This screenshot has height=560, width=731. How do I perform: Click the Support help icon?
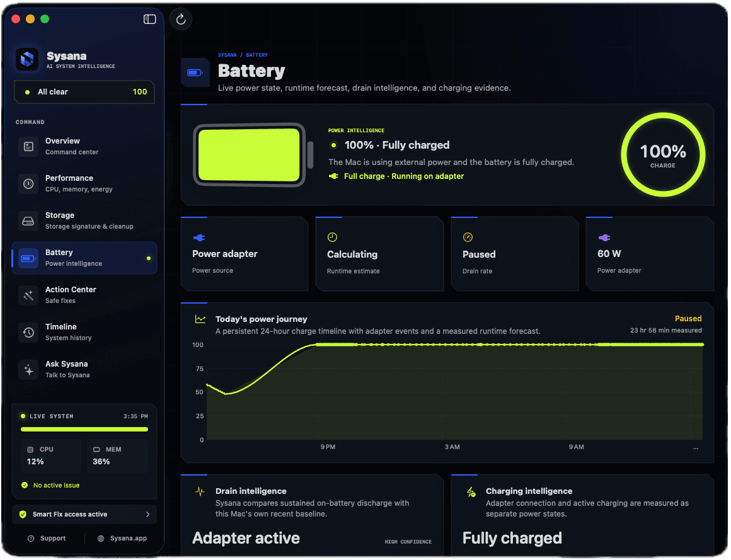(31, 539)
